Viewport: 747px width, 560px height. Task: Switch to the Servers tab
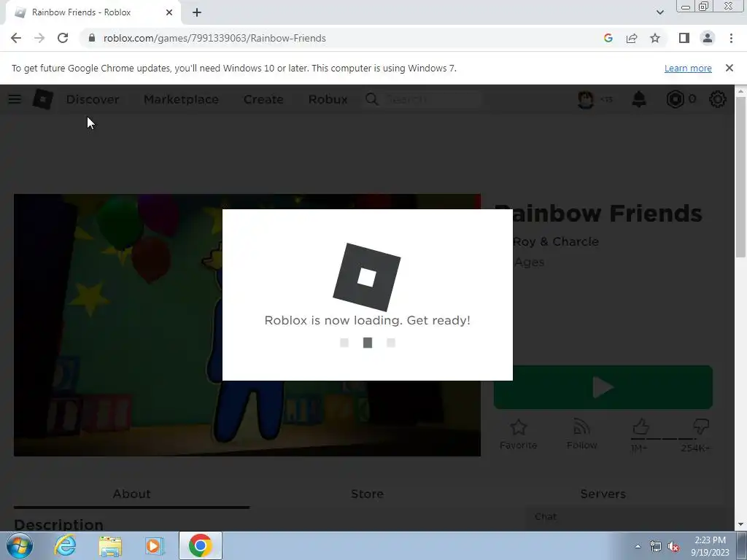click(603, 494)
